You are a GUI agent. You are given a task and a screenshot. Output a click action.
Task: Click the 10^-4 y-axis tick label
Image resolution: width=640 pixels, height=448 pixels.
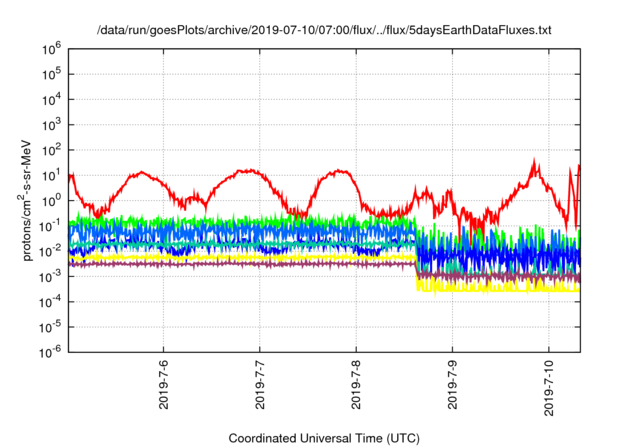(51, 303)
